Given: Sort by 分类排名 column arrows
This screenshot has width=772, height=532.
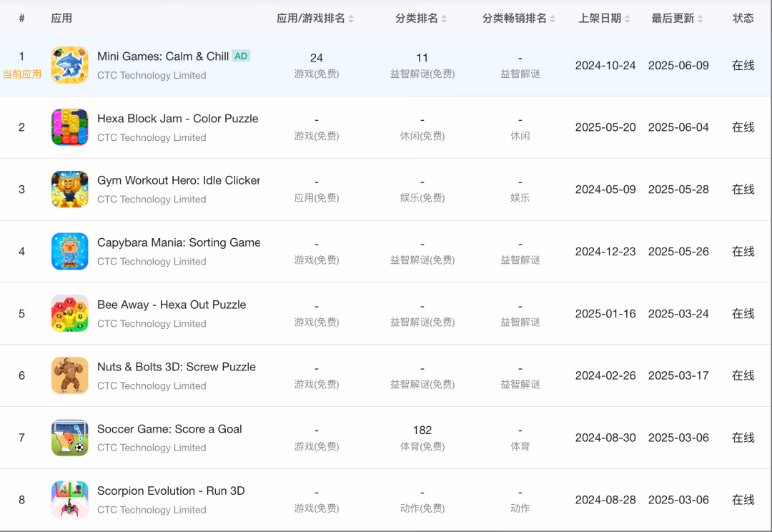Looking at the screenshot, I should pyautogui.click(x=444, y=19).
